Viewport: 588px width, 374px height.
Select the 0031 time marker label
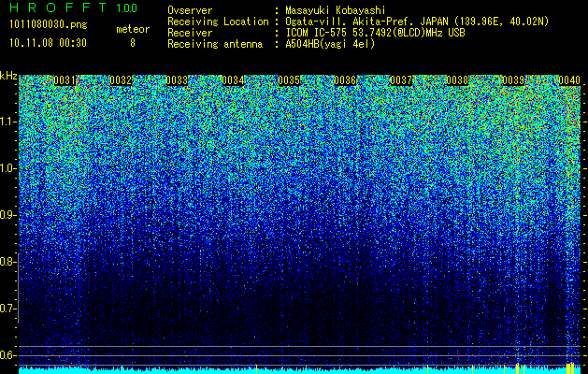pyautogui.click(x=65, y=80)
